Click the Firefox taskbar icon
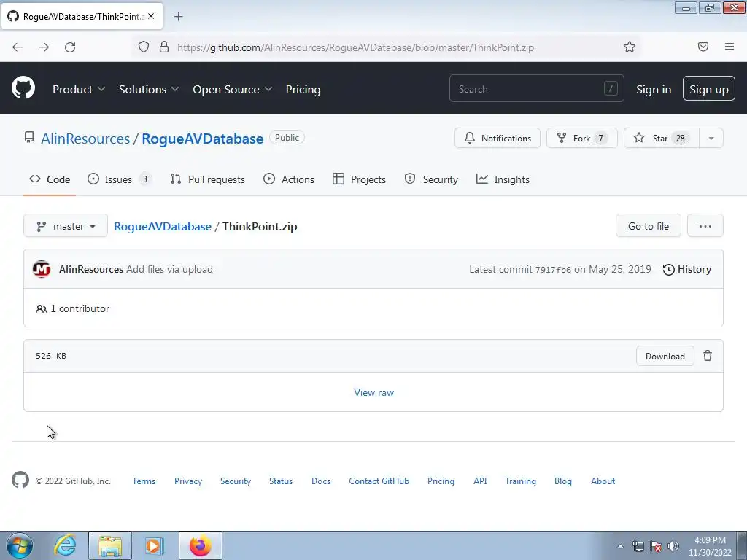747x560 pixels. (200, 545)
